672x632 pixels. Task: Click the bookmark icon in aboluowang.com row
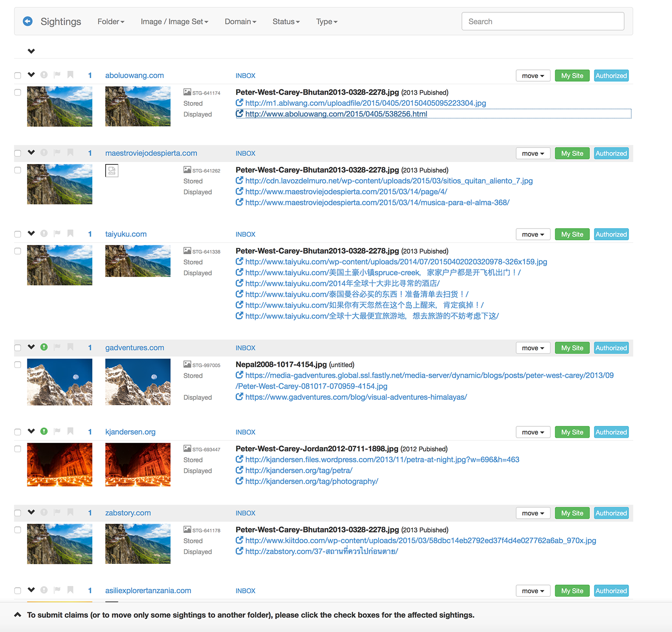tap(70, 75)
